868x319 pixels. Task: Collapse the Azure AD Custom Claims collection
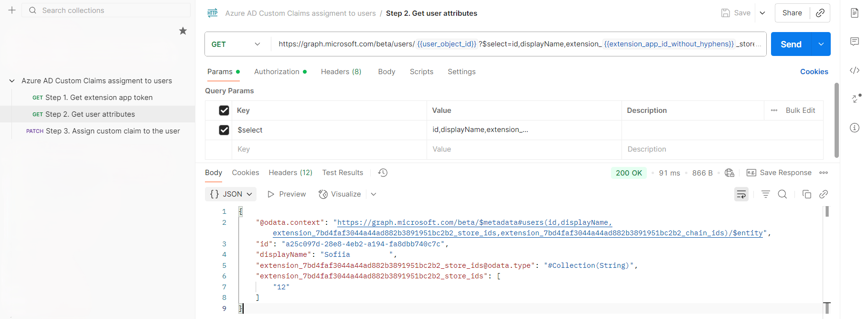click(12, 81)
